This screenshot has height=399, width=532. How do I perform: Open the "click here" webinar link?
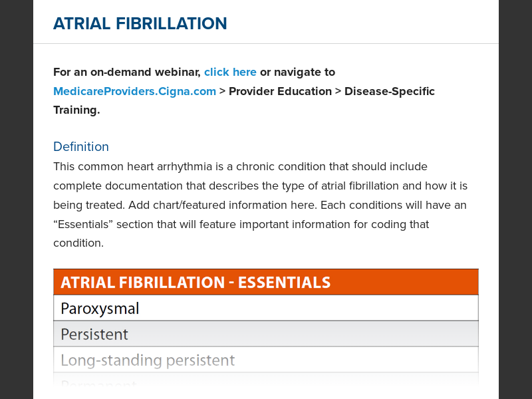(x=230, y=72)
